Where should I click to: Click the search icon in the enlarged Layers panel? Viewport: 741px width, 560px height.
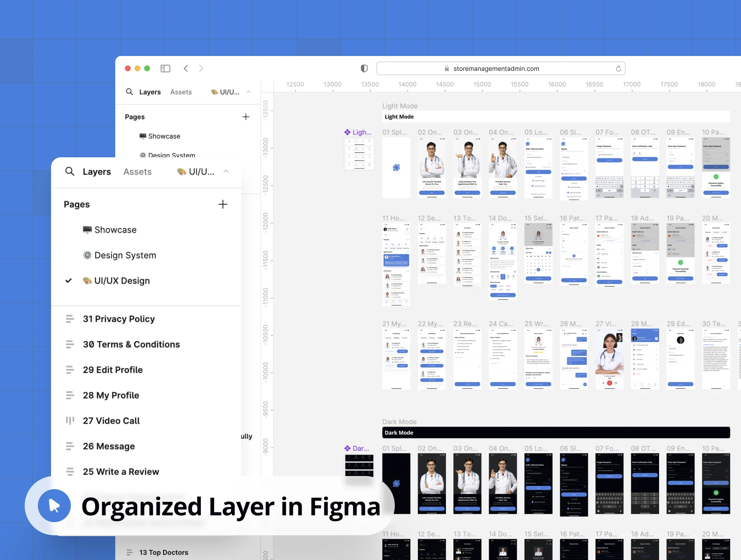tap(70, 171)
